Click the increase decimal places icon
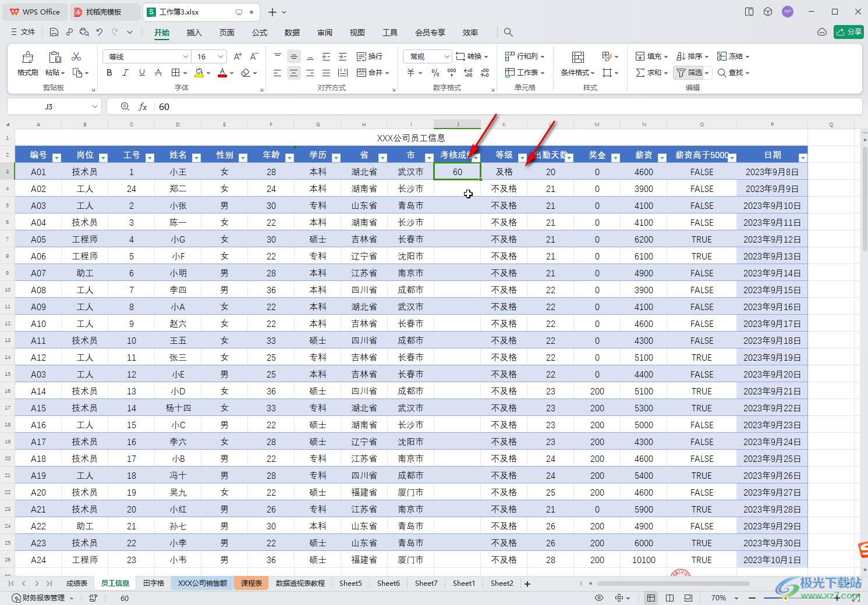The height and width of the screenshot is (605, 868). tap(468, 73)
